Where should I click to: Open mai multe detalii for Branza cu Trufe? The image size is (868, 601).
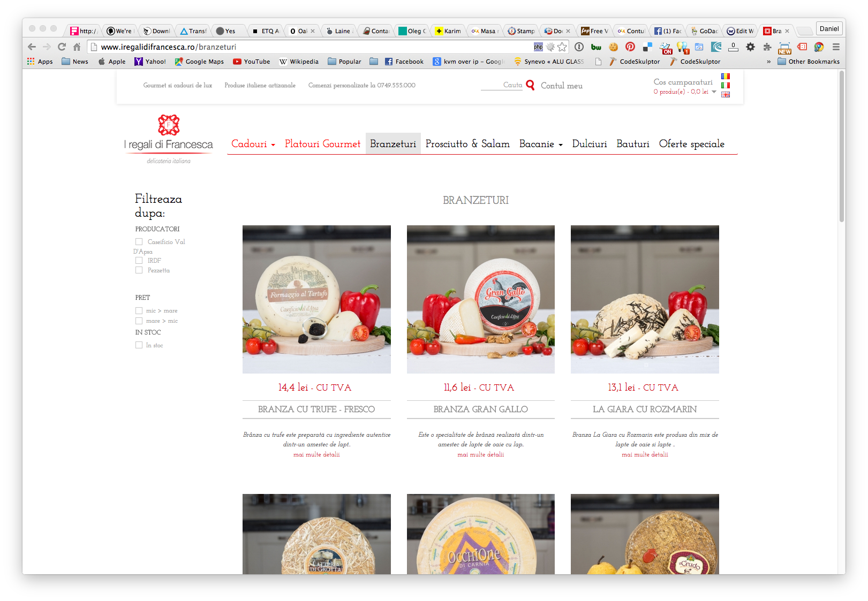[x=316, y=454]
